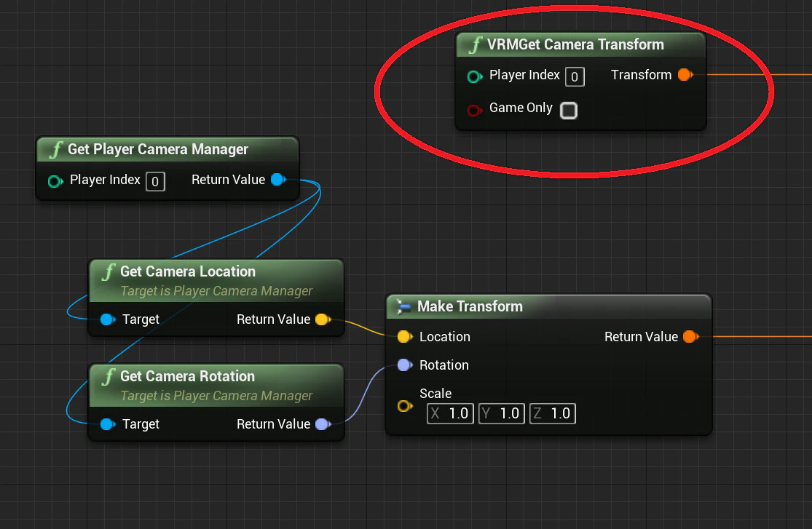Click the Target pin on Get Camera Location
The width and height of the screenshot is (812, 529).
pyautogui.click(x=108, y=319)
